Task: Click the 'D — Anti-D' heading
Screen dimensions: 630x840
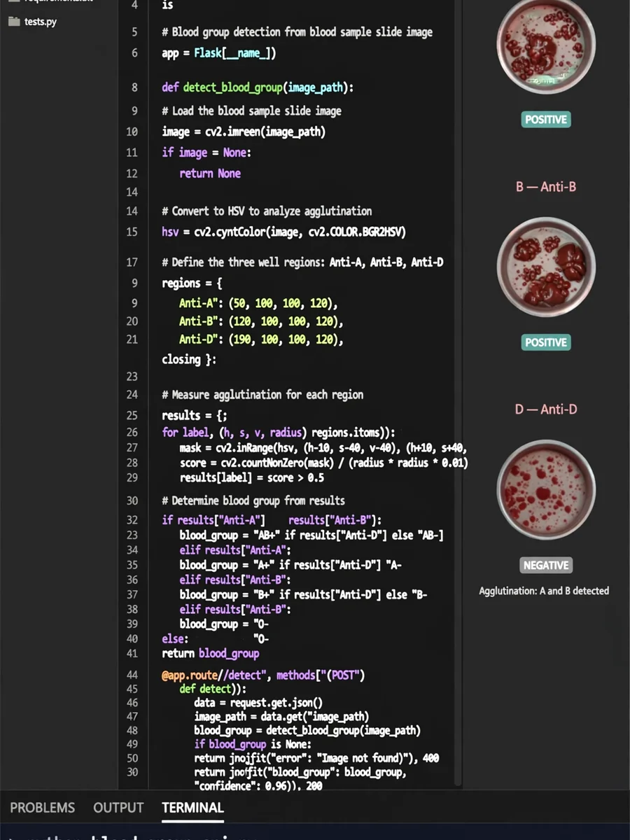Action: 546,409
